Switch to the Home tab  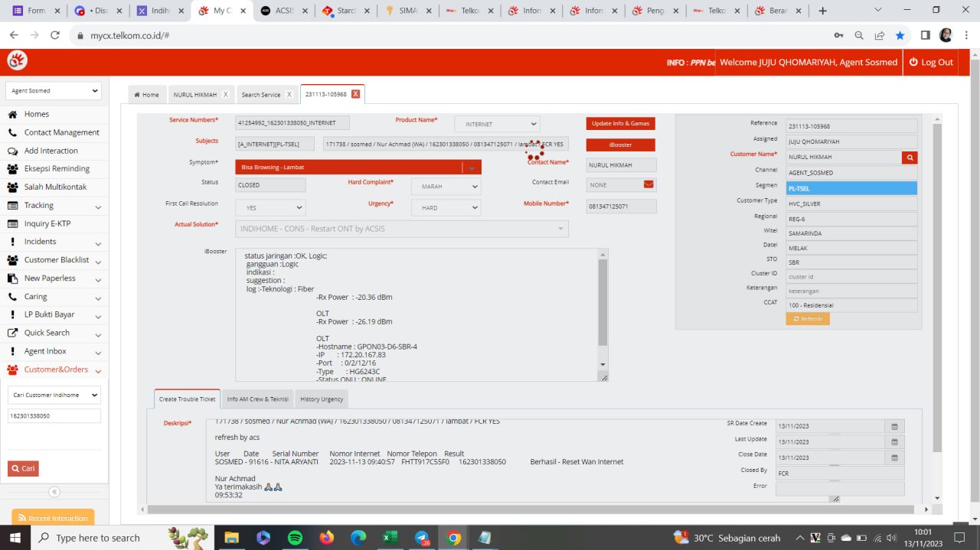[146, 95]
